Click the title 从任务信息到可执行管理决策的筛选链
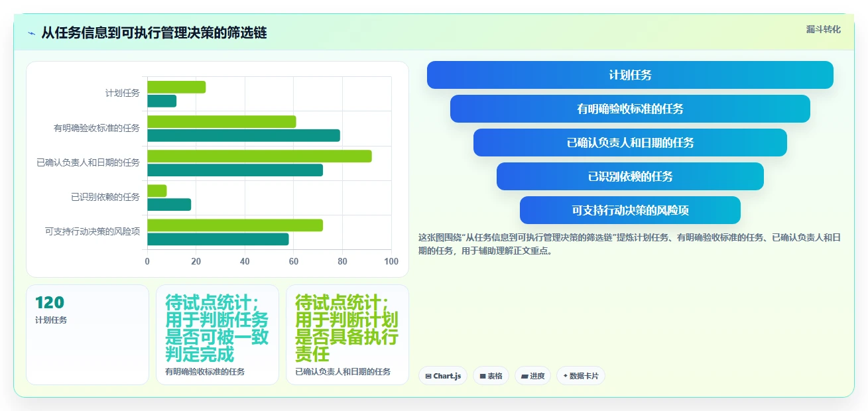Viewport: 868px width, 411px height. [154, 32]
